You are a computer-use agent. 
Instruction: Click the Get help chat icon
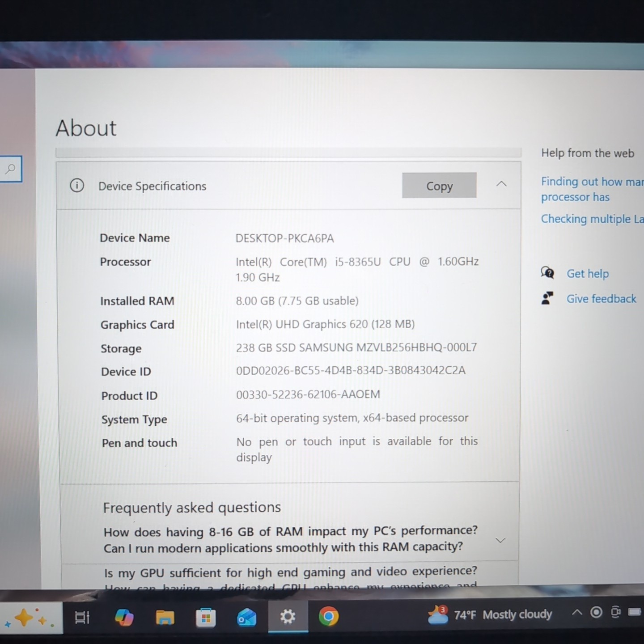click(x=547, y=272)
